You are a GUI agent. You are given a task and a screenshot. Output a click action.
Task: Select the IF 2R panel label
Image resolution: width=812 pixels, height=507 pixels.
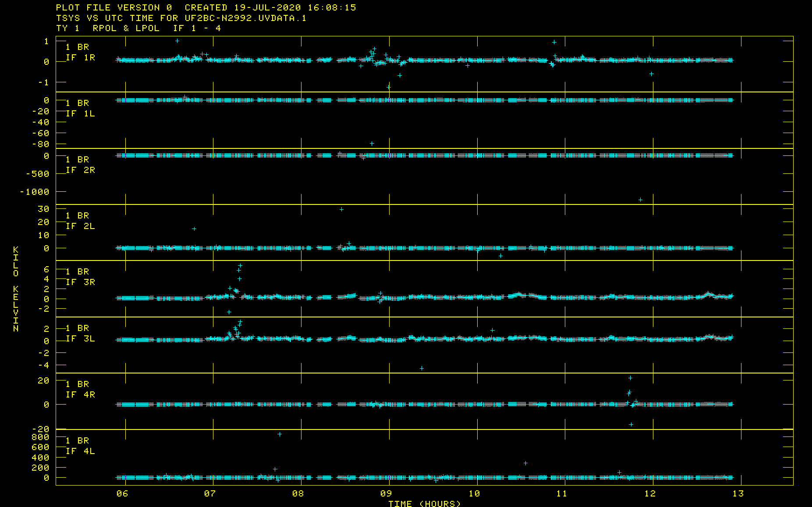pyautogui.click(x=80, y=170)
